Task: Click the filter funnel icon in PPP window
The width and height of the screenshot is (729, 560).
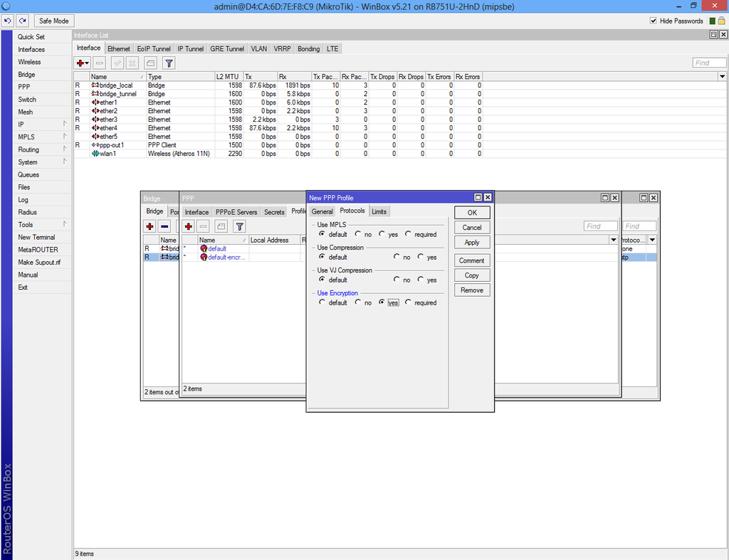Action: tap(240, 226)
